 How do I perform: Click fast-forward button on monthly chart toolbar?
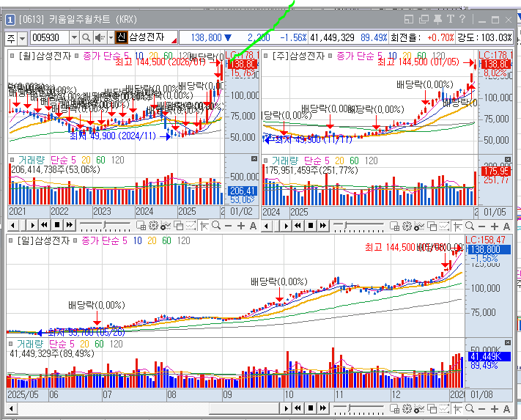69,225
